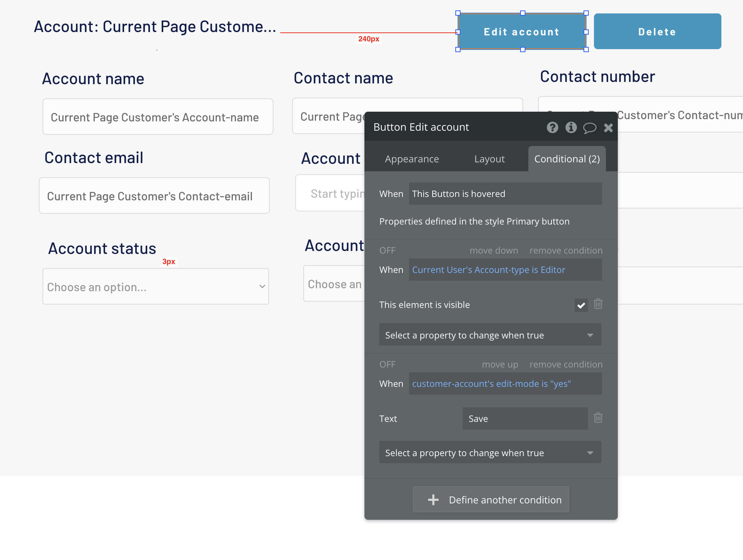Click 'move down' link on first condition

494,251
